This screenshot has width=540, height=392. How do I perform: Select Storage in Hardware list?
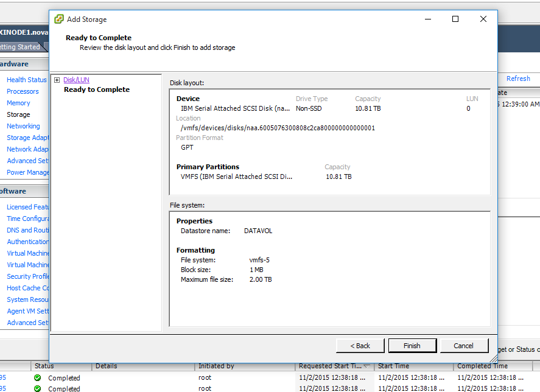pos(18,114)
